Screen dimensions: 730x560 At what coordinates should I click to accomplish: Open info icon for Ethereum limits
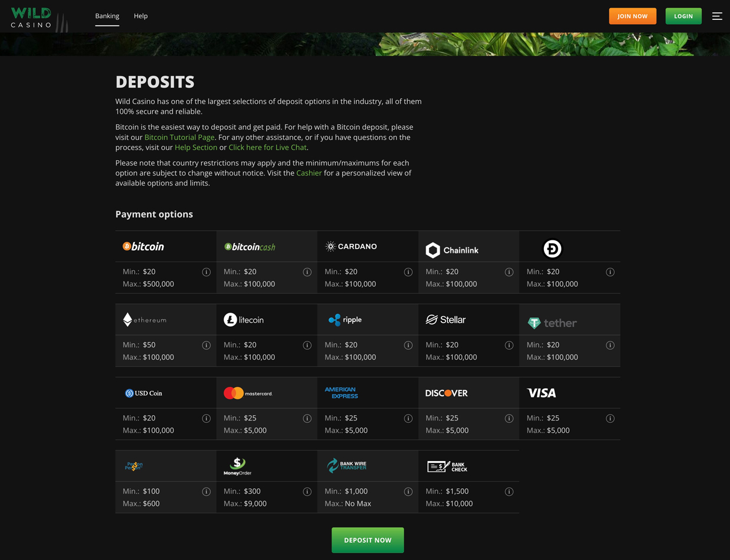(206, 345)
